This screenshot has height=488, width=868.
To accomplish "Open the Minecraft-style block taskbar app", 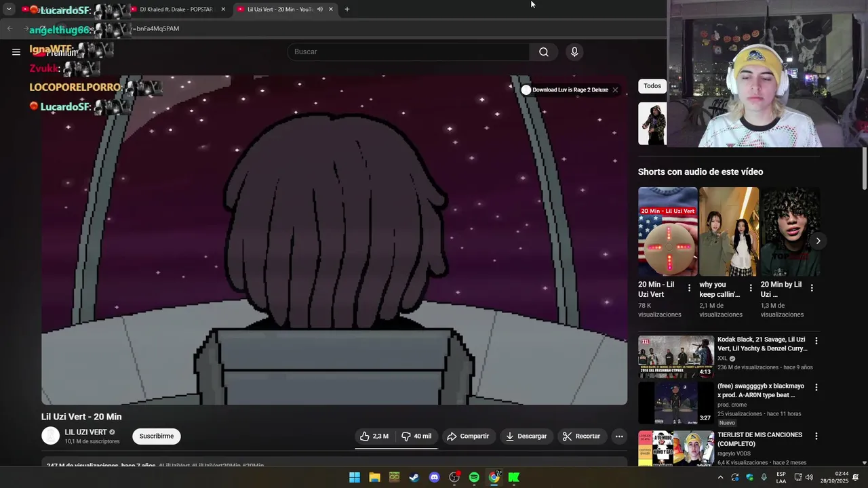I will click(395, 477).
